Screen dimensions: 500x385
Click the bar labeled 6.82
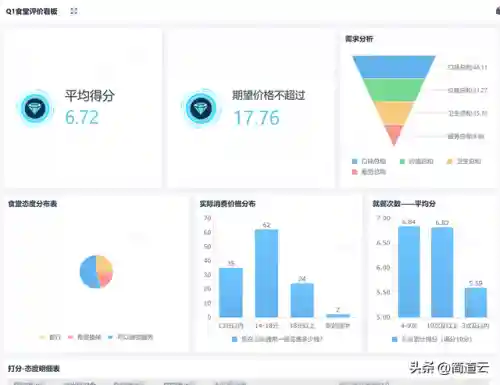442,272
